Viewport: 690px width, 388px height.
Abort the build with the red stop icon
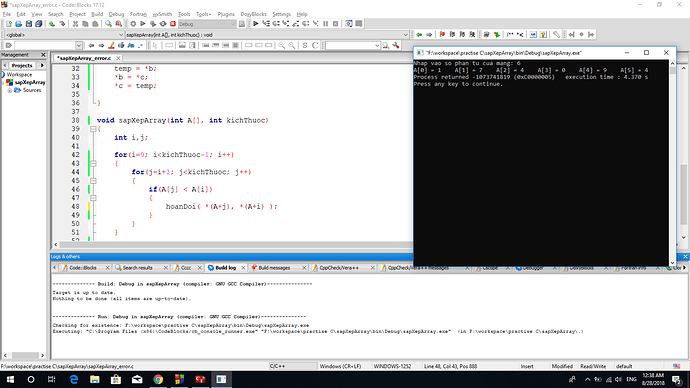click(173, 24)
